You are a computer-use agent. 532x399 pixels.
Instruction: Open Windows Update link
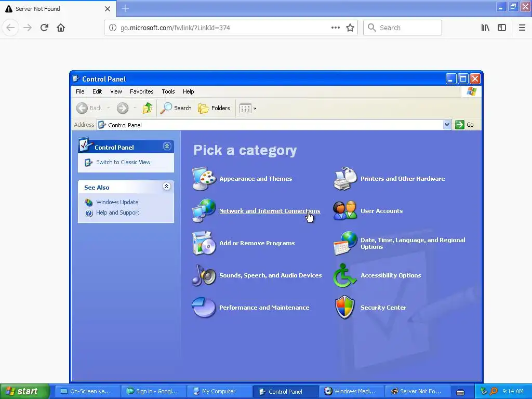(117, 202)
